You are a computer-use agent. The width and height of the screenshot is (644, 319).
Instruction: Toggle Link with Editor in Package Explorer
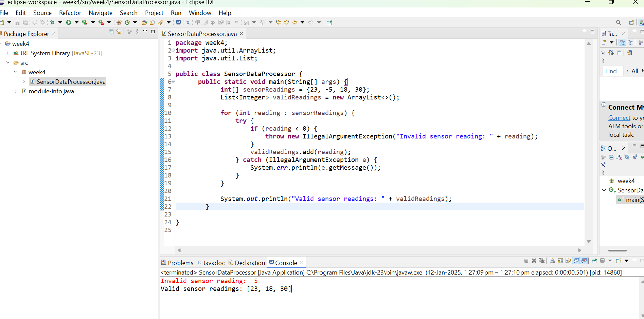pyautogui.click(x=119, y=32)
